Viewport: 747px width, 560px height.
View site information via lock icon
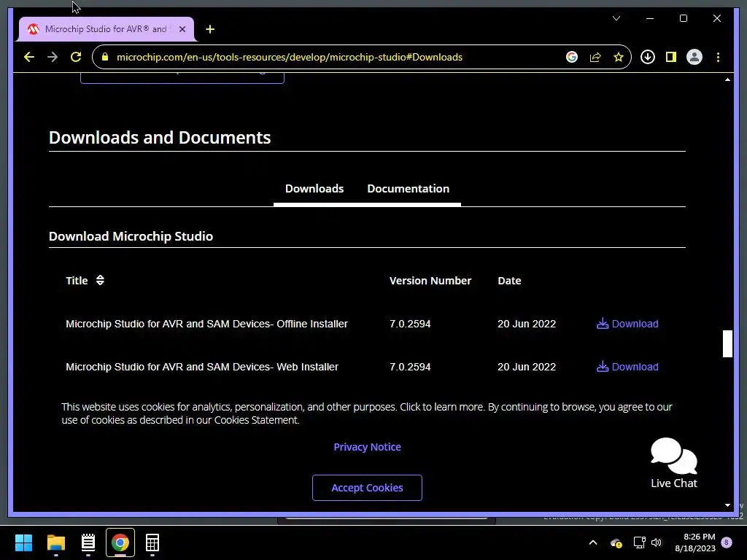click(x=105, y=57)
